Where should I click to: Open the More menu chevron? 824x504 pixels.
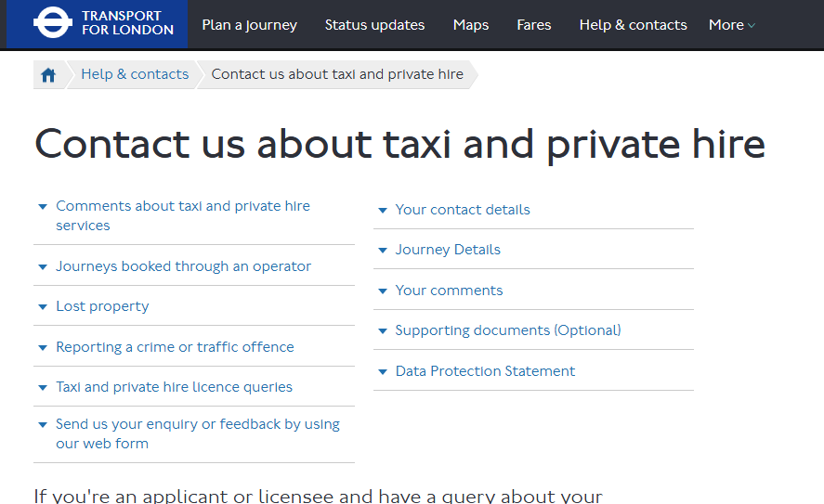click(x=752, y=25)
